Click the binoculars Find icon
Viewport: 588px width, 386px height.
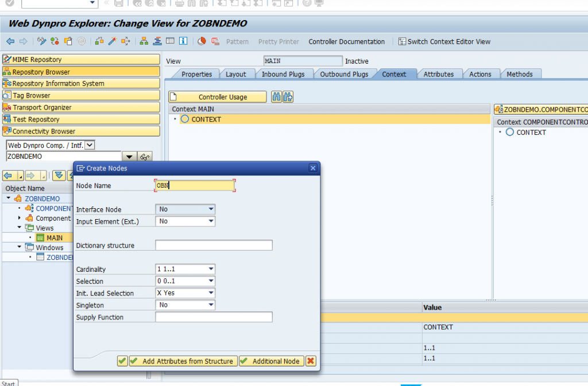(x=276, y=97)
